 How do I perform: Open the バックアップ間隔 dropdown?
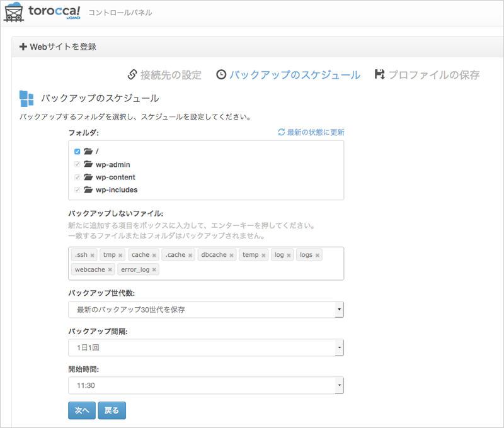[206, 347]
